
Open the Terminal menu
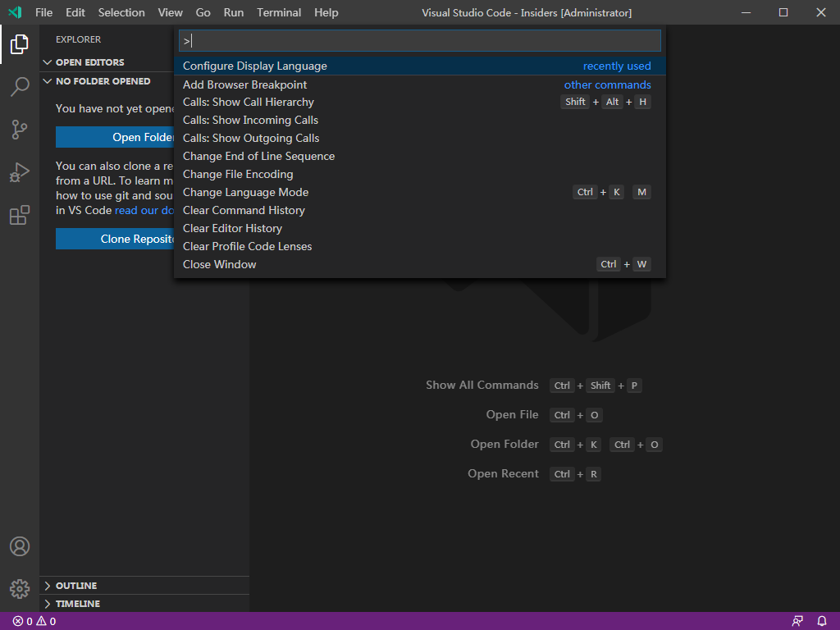coord(279,12)
